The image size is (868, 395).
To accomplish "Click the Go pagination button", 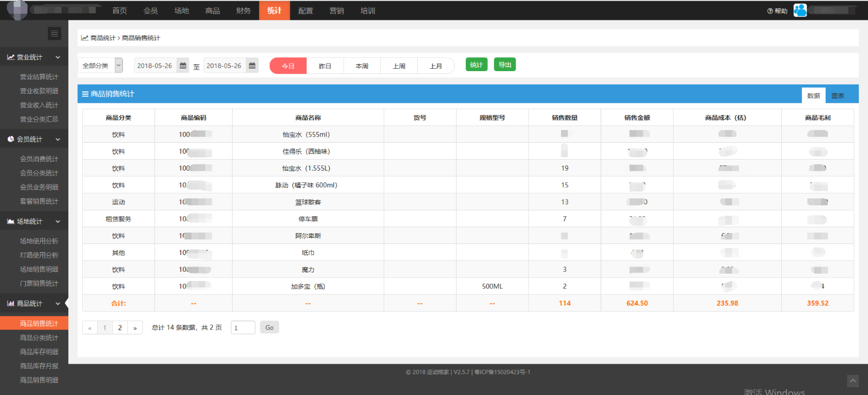I will 269,327.
